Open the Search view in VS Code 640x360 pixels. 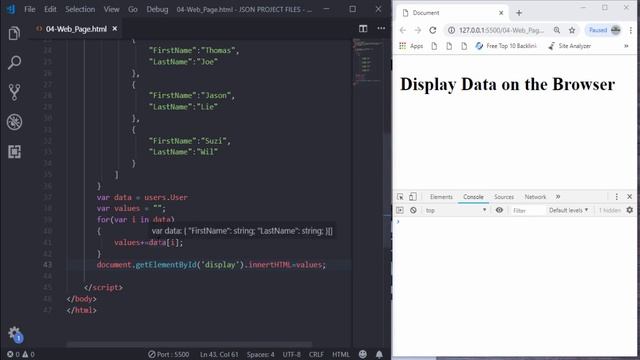coord(14,62)
